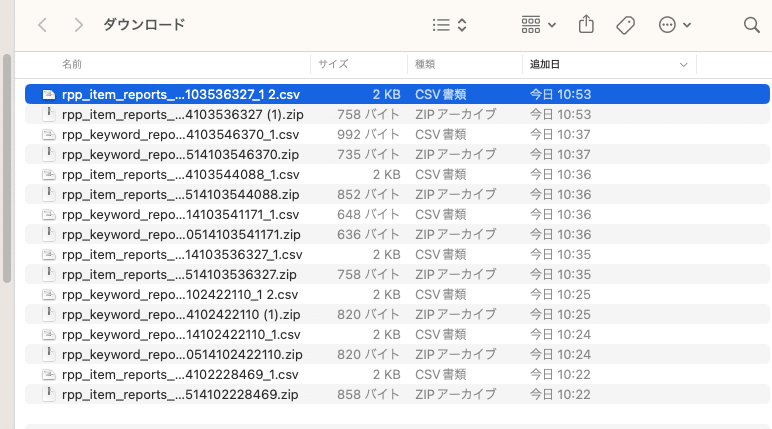
Task: Click the sidebar vertical scrollbar handle
Action: [7, 168]
